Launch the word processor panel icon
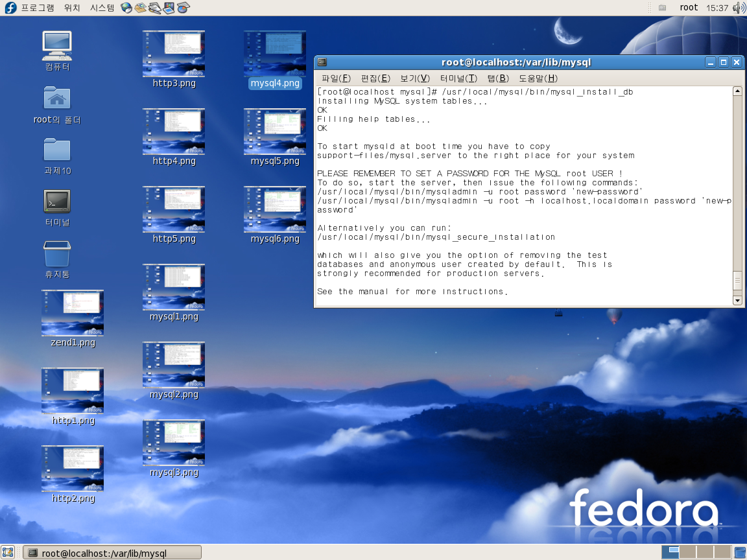The image size is (747, 560). 154,8
